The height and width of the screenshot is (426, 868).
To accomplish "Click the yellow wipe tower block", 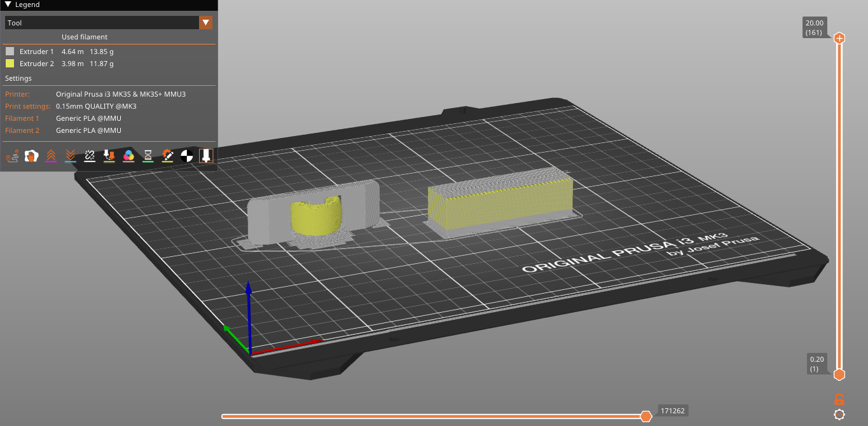I will 499,202.
